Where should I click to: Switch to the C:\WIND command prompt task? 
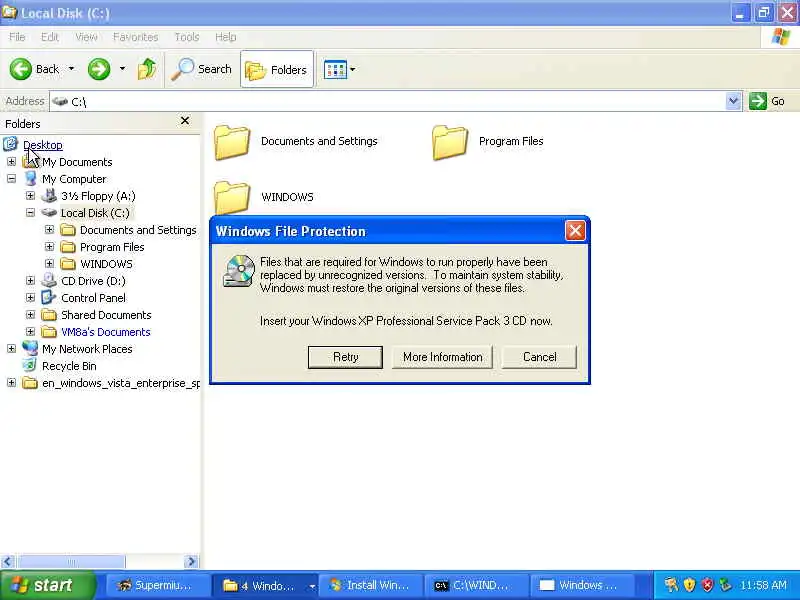pyautogui.click(x=477, y=585)
